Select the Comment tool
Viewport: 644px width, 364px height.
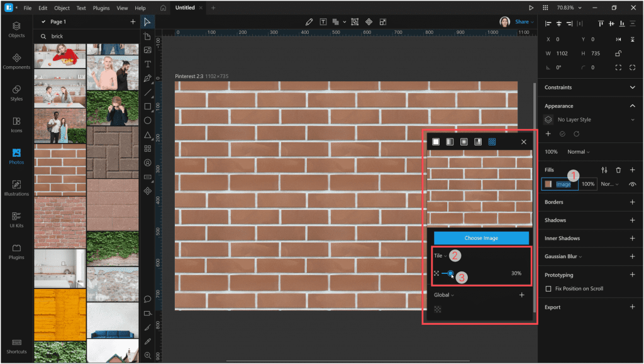(x=147, y=299)
